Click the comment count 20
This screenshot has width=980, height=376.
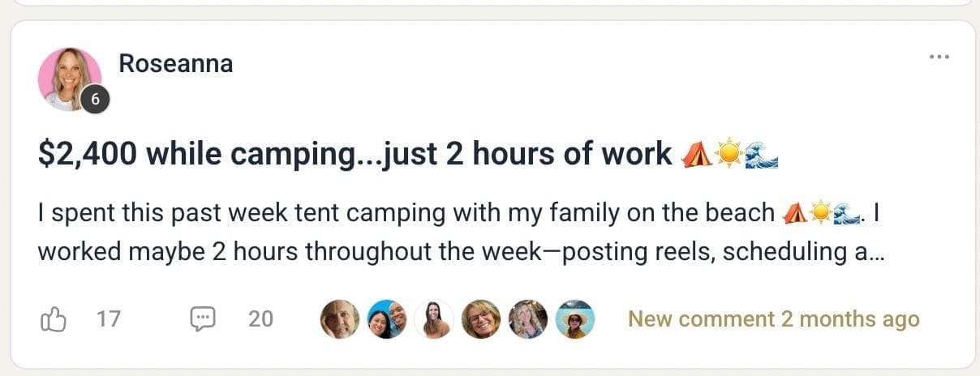[x=260, y=319]
